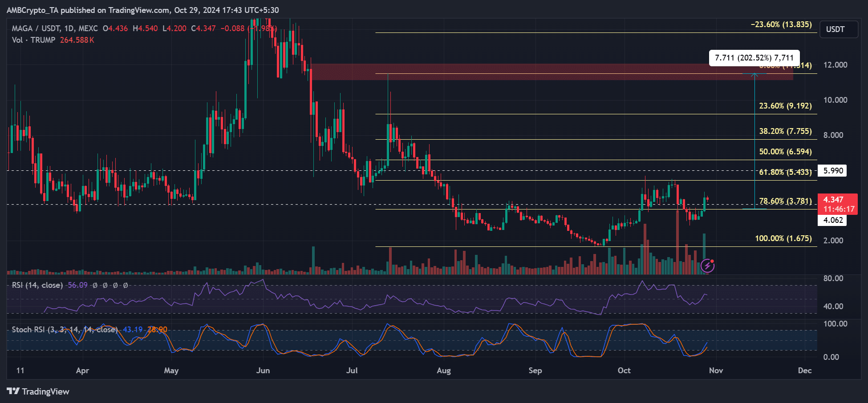The height and width of the screenshot is (403, 868).
Task: Select the -23.60% (13.835) Fibonacci label
Action: (781, 24)
